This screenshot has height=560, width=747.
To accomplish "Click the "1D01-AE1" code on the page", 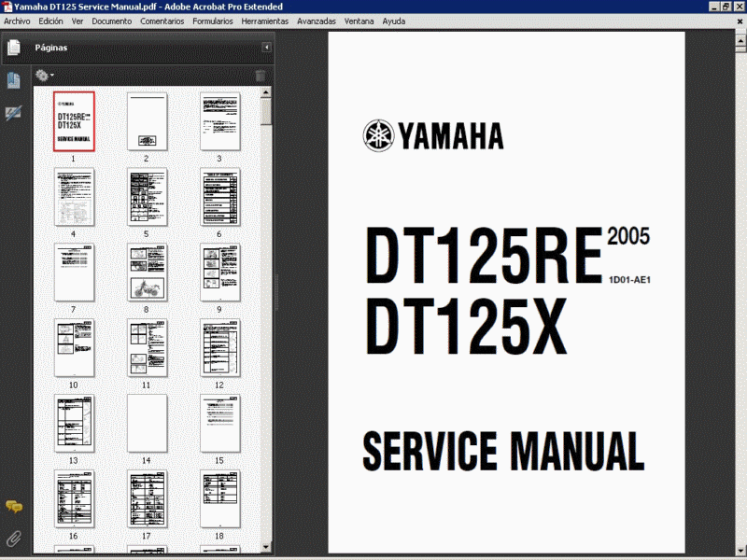I will pyautogui.click(x=629, y=279).
